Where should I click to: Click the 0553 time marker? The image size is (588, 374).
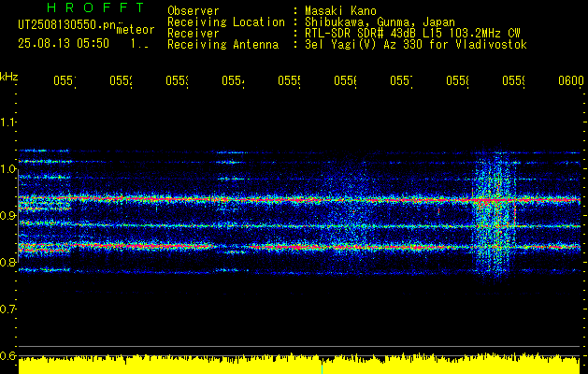pyautogui.click(x=177, y=80)
